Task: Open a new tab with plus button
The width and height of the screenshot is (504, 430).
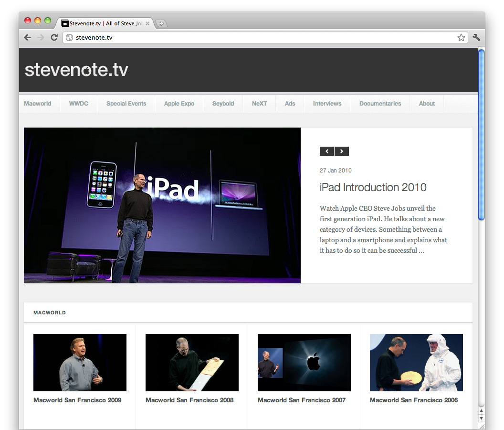Action: point(161,23)
